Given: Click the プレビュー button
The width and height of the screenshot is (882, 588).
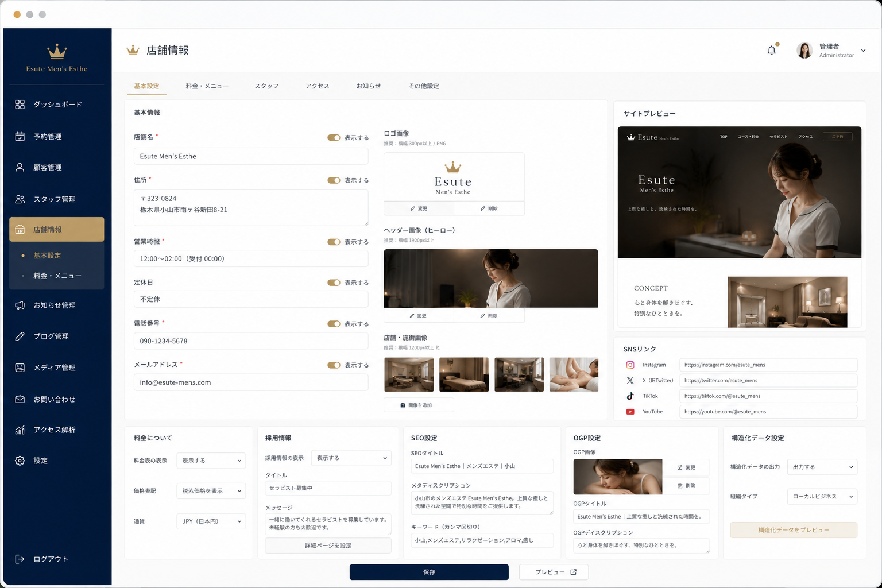Looking at the screenshot, I should click(554, 572).
